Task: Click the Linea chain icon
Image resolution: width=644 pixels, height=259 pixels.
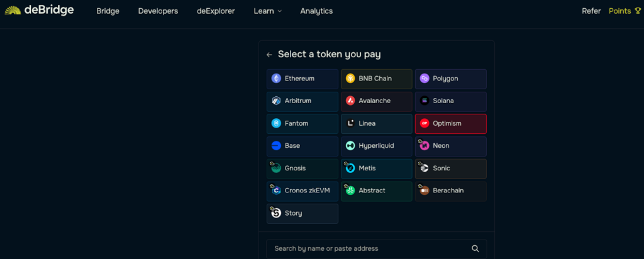Action: click(350, 124)
